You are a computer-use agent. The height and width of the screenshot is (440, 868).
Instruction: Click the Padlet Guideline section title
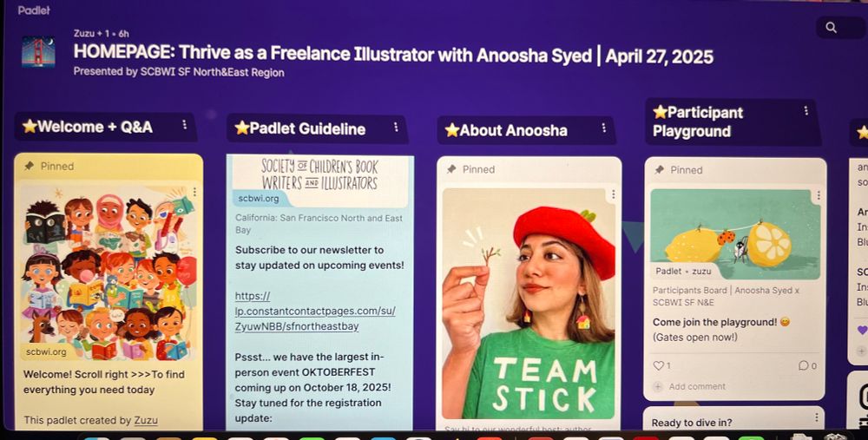[300, 128]
